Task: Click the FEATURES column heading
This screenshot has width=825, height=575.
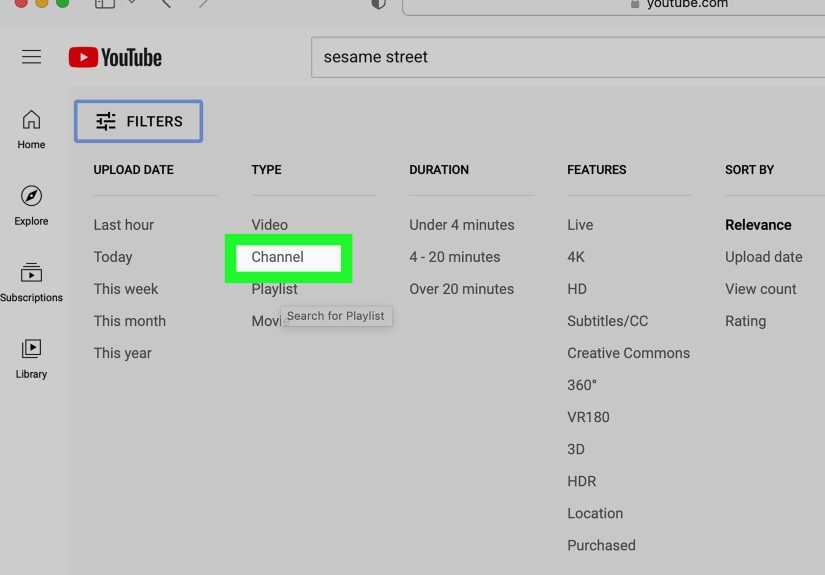Action: pyautogui.click(x=597, y=170)
